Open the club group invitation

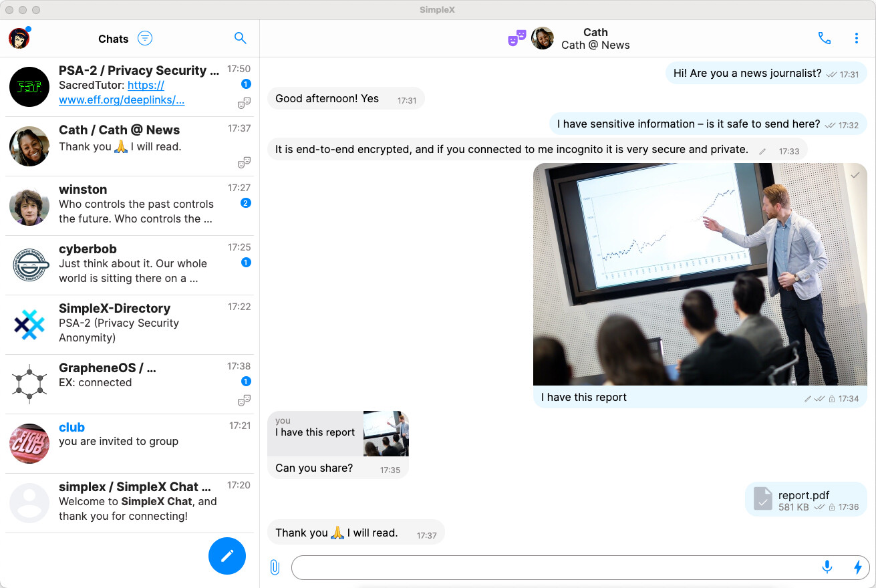[130, 444]
